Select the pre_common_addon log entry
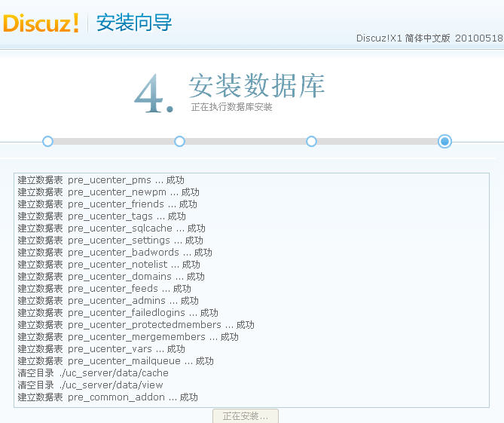Viewport: 504px width, 423px height. 108,397
